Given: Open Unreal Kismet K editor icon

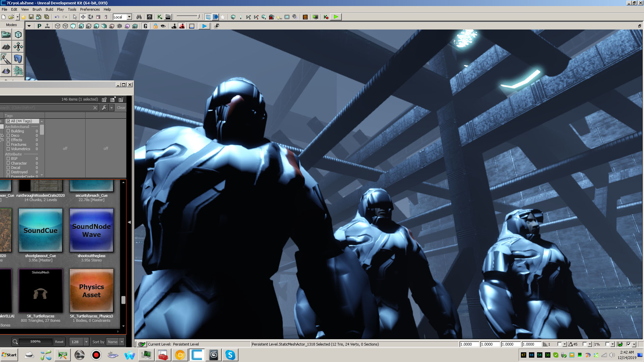Looking at the screenshot, I should tap(160, 17).
